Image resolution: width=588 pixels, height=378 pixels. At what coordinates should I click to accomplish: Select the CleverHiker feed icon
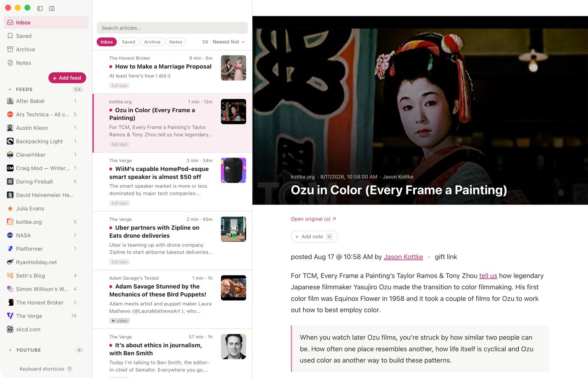(10, 155)
